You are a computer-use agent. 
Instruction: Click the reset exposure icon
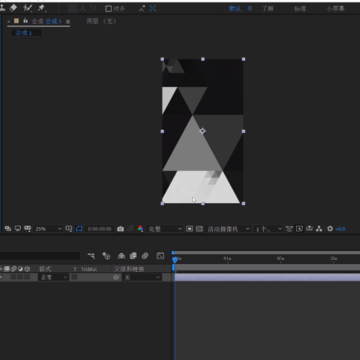[x=330, y=229]
